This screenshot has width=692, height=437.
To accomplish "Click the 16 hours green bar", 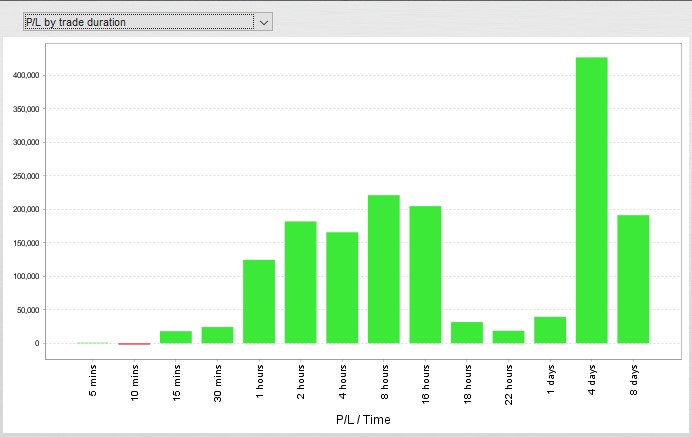I will point(425,275).
